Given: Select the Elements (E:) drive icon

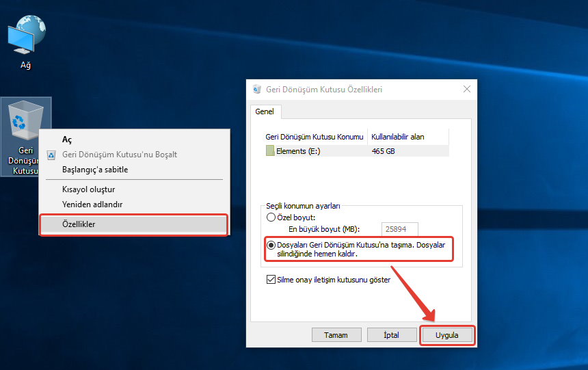Looking at the screenshot, I should coord(270,151).
